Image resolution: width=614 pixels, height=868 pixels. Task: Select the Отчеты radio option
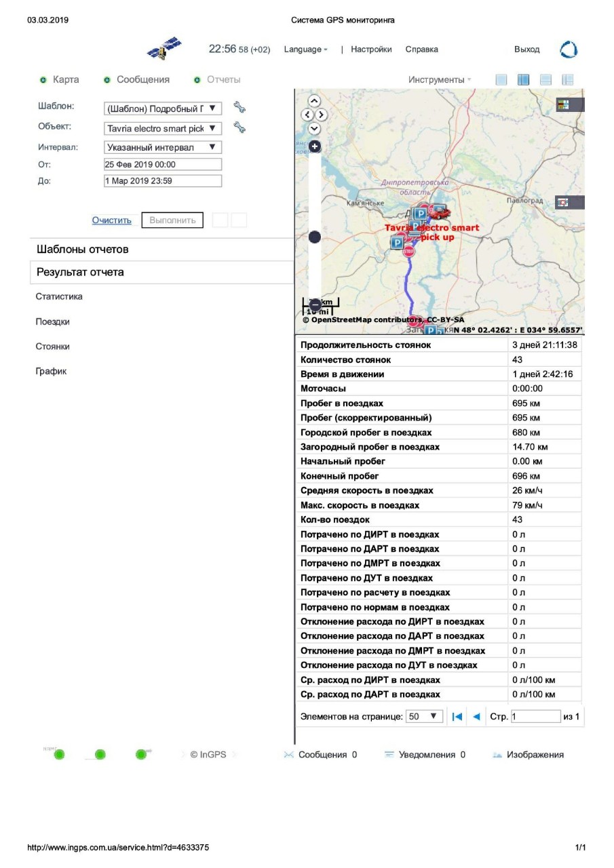point(197,80)
